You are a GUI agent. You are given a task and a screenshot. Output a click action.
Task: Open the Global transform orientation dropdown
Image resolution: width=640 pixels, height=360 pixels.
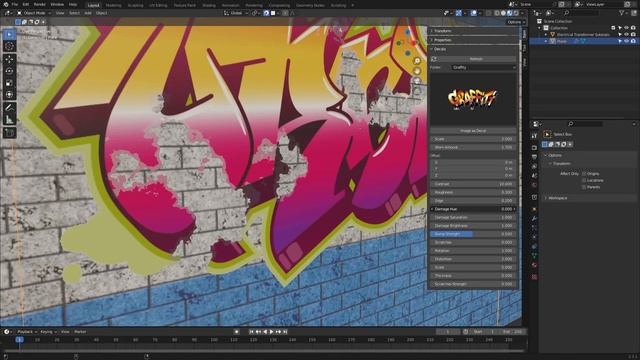click(x=236, y=13)
